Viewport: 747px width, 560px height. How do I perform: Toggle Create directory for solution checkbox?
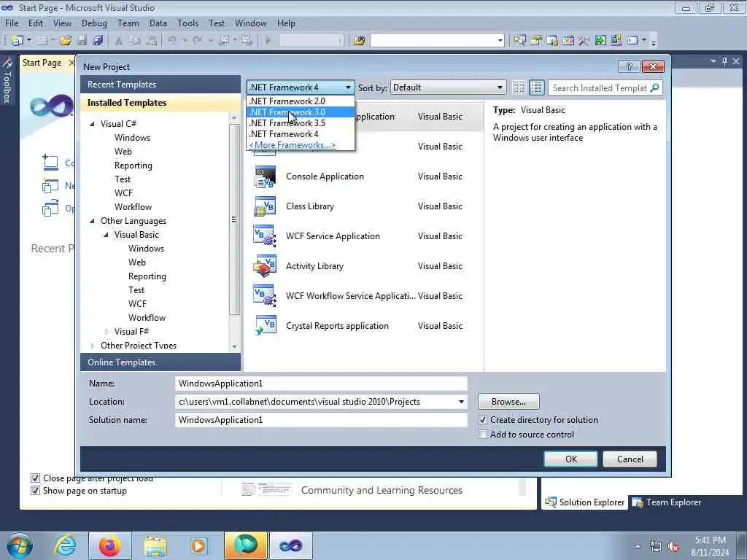483,420
